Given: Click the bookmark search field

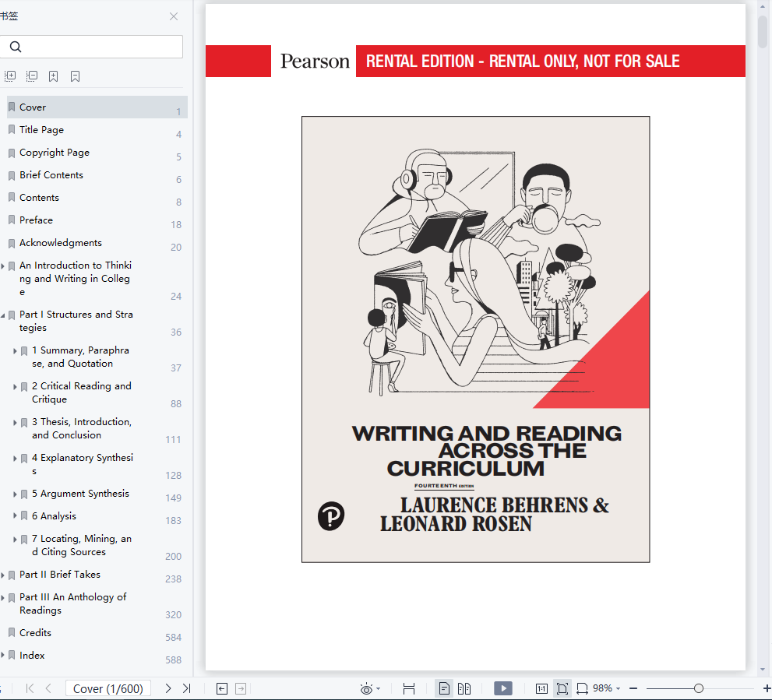Looking at the screenshot, I should [x=92, y=47].
